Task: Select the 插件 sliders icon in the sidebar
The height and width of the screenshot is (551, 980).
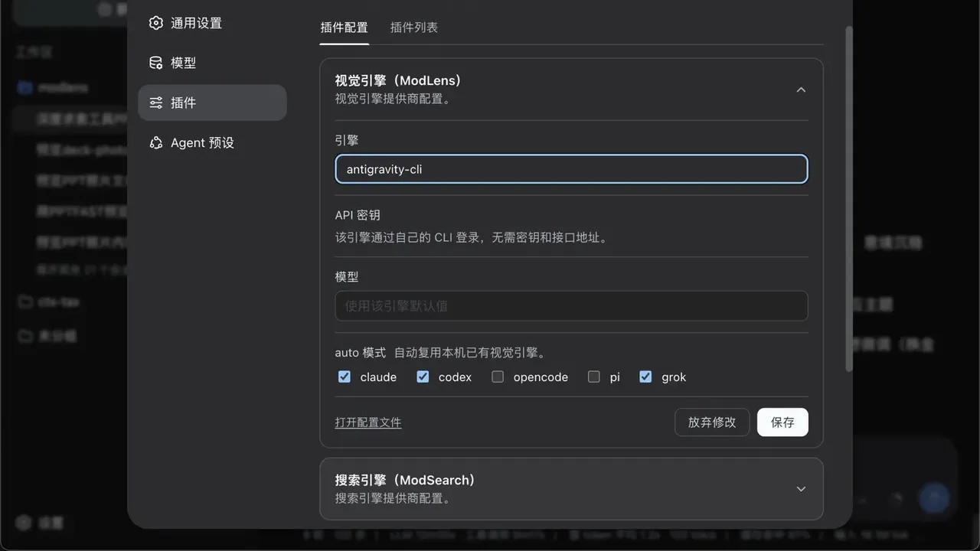Action: (x=156, y=103)
